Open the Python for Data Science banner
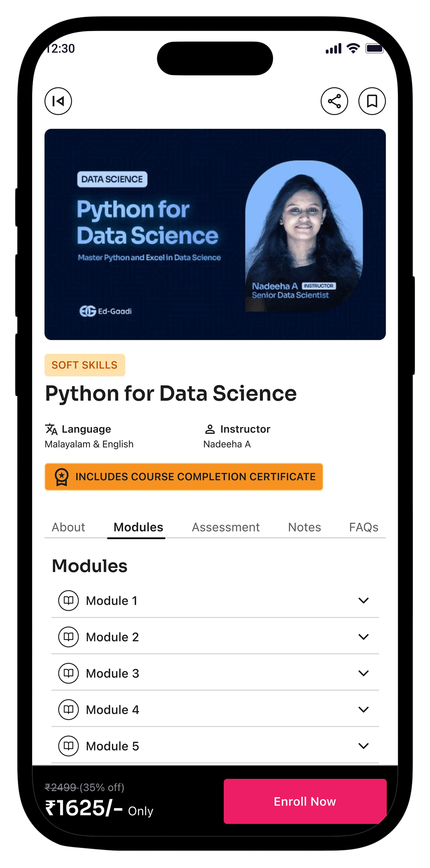 215,234
